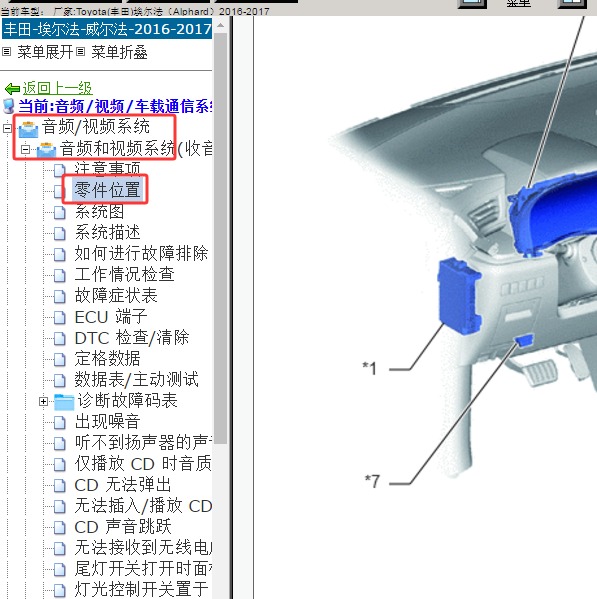
Task: Click page icon beside CD 声音跳跃
Action: pyautogui.click(x=60, y=528)
